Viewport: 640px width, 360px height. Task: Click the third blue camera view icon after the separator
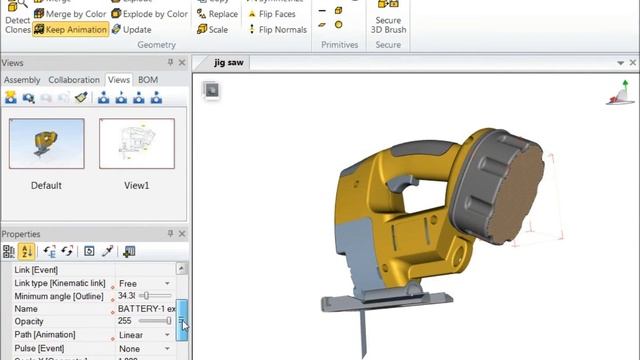tap(139, 98)
